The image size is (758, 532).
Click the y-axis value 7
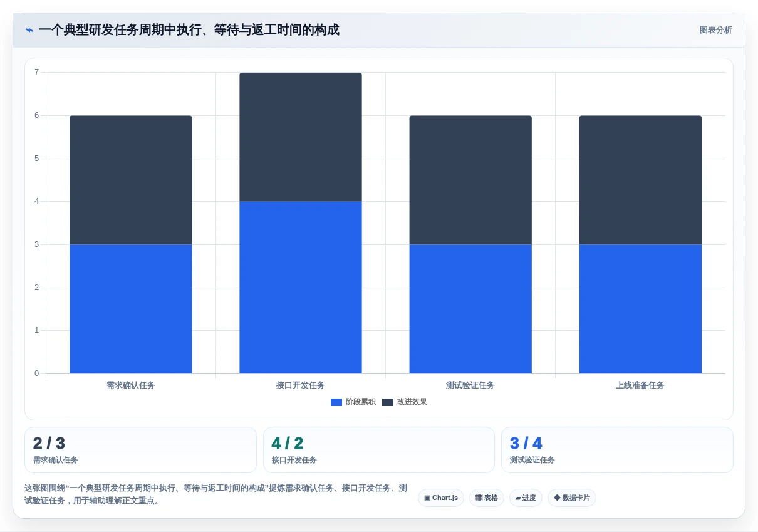[36, 72]
